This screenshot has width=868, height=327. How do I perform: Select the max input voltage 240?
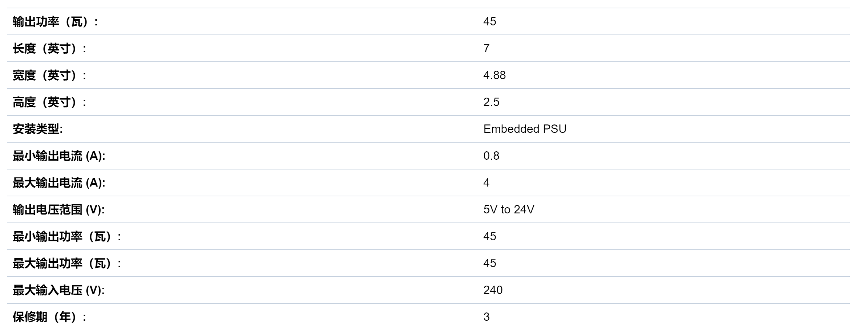pyautogui.click(x=493, y=290)
